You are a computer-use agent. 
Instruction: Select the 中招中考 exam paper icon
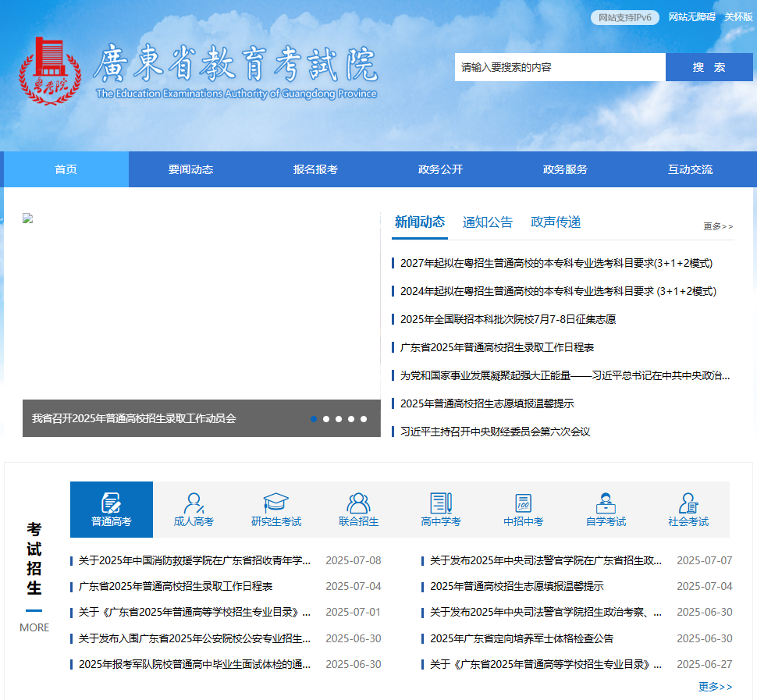(x=523, y=502)
